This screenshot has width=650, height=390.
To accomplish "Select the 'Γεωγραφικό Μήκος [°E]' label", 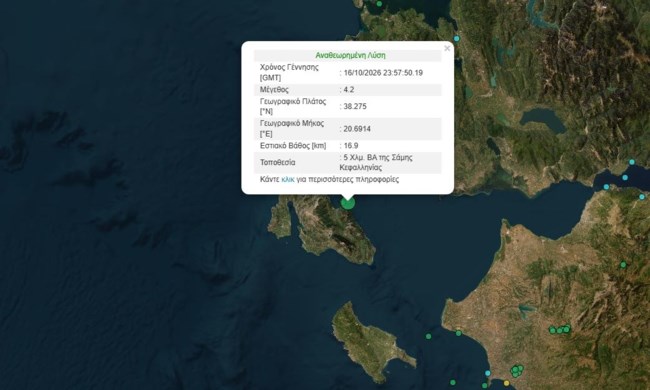I will (292, 128).
